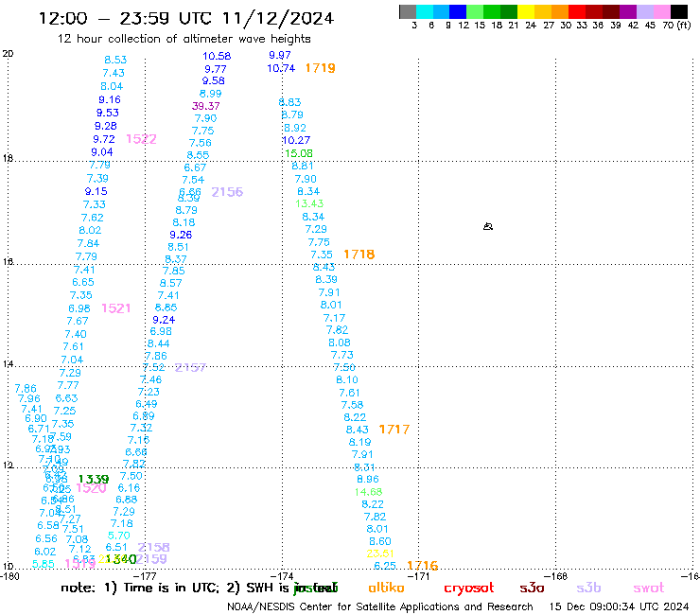Click the orange time label 1716
This screenshot has width=700, height=615.
(x=422, y=566)
